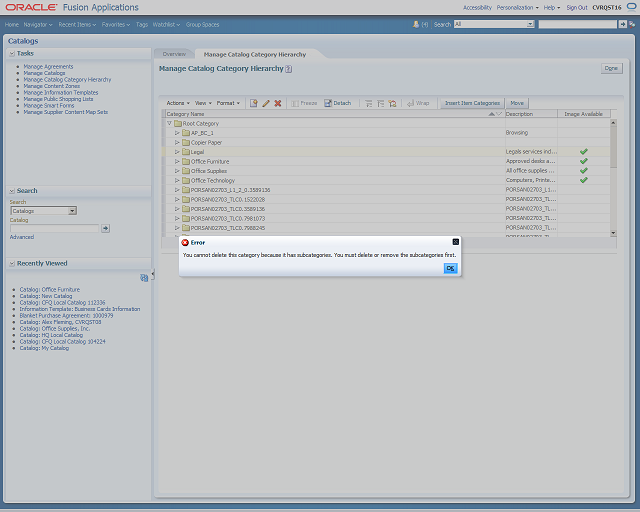This screenshot has width=640, height=512.
Task: Detach the category table
Action: coord(338,103)
